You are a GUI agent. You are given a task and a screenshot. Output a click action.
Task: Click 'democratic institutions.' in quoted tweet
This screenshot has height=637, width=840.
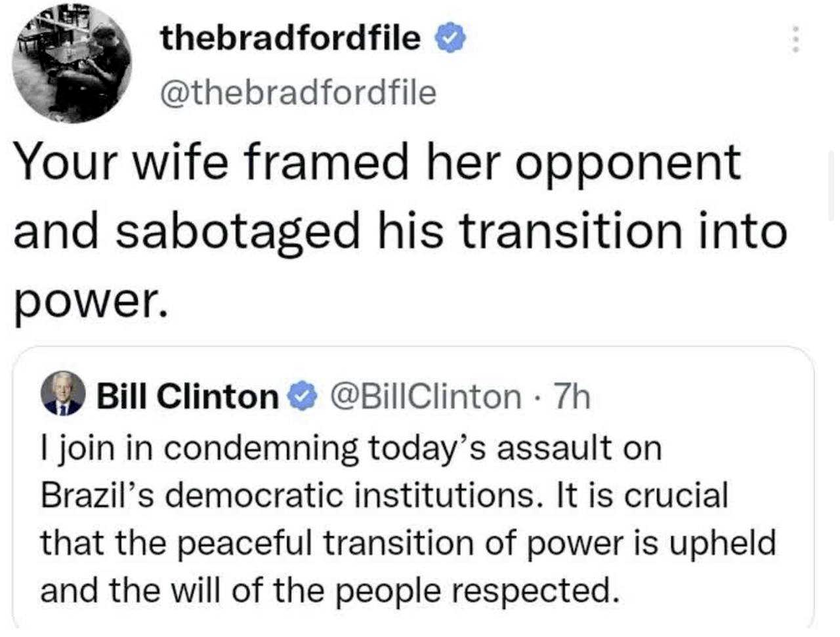(350, 495)
